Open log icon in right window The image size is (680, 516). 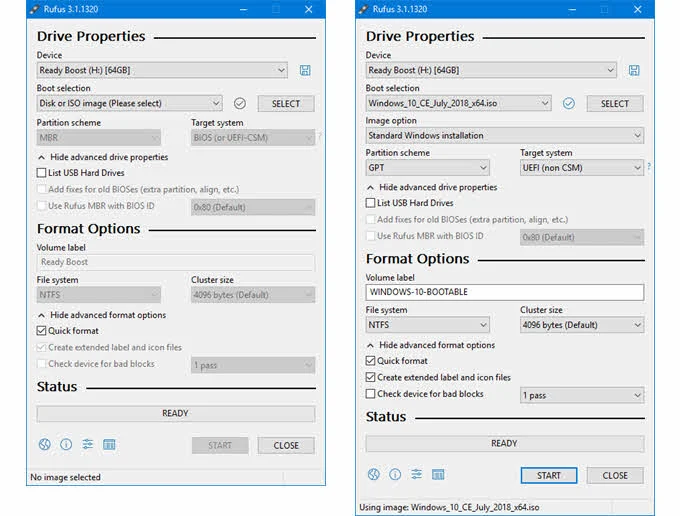click(x=438, y=474)
